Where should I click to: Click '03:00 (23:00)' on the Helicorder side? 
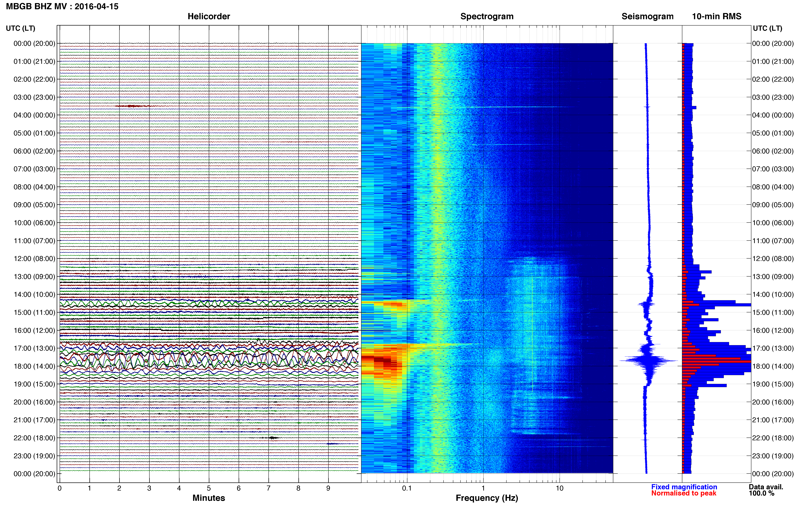(34, 97)
